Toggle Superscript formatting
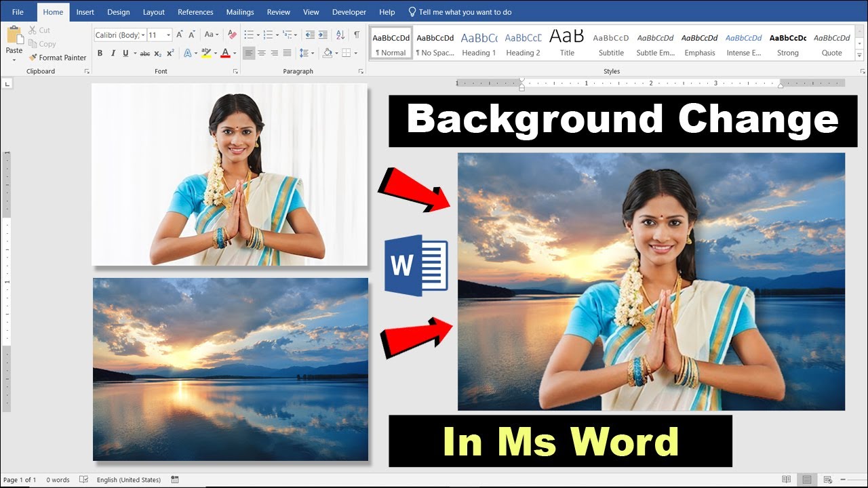This screenshot has height=488, width=868. coord(170,53)
